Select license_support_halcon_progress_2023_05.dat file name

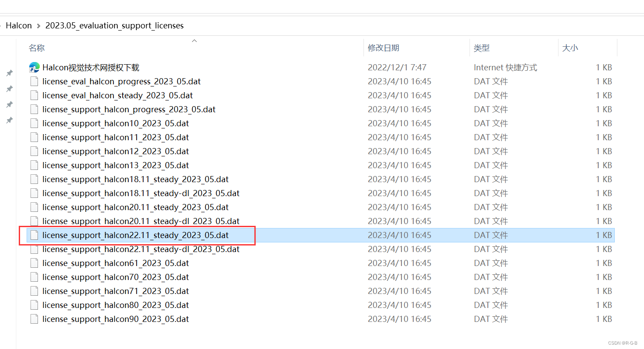129,109
